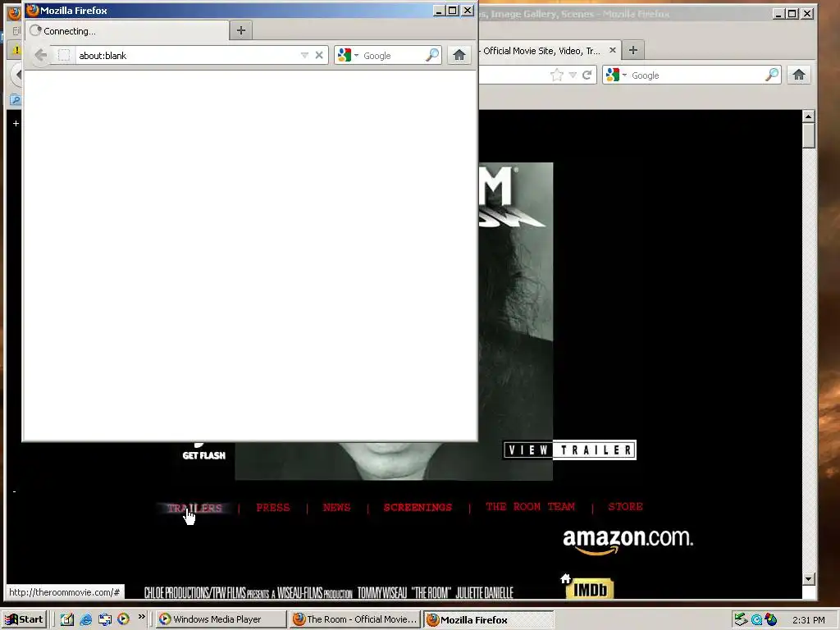This screenshot has width=840, height=630.
Task: Click search magnifier in back Firefox window
Action: pos(771,75)
